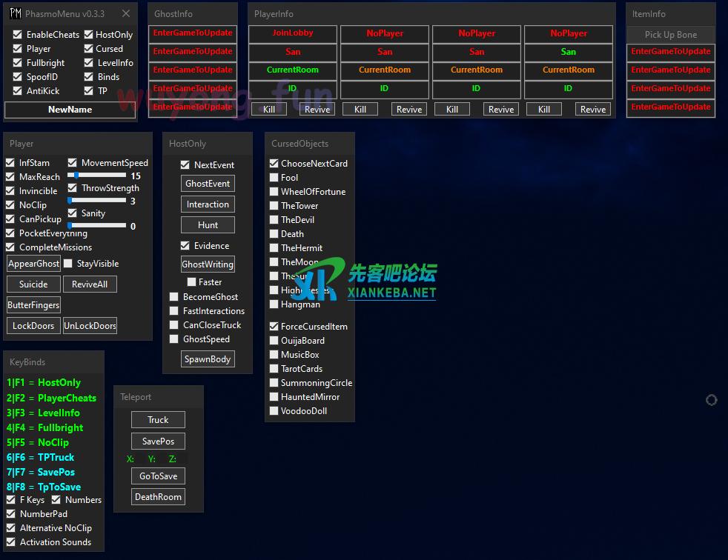This screenshot has height=560, width=728.
Task: Close the PhasmoMenu header panel
Action: click(126, 13)
